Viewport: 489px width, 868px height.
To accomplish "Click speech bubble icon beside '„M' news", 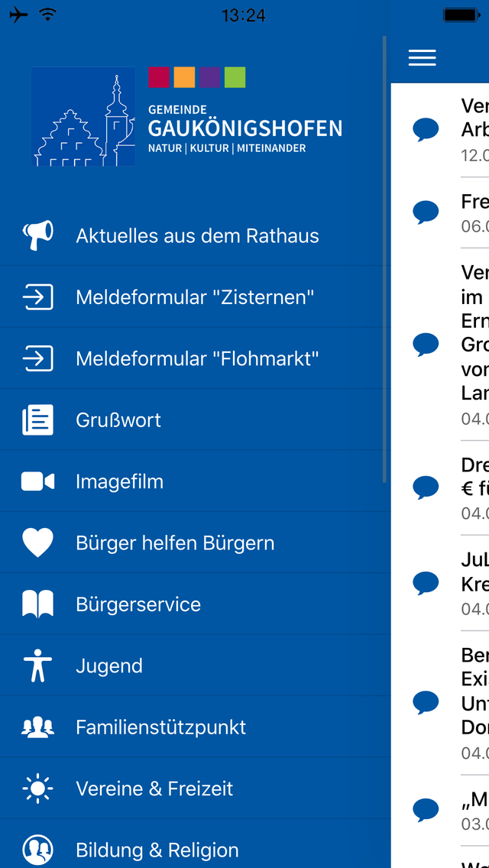I will pos(426,810).
